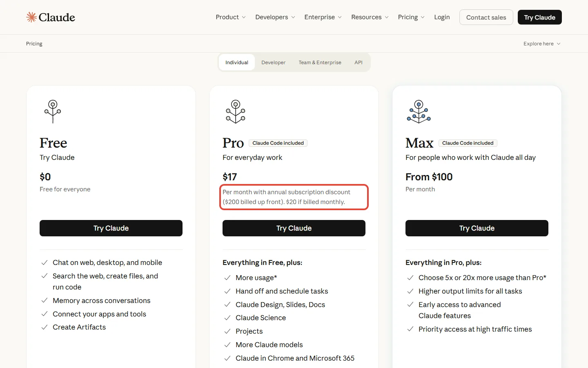The width and height of the screenshot is (588, 368).
Task: Expand the Product navigation menu
Action: pyautogui.click(x=231, y=17)
